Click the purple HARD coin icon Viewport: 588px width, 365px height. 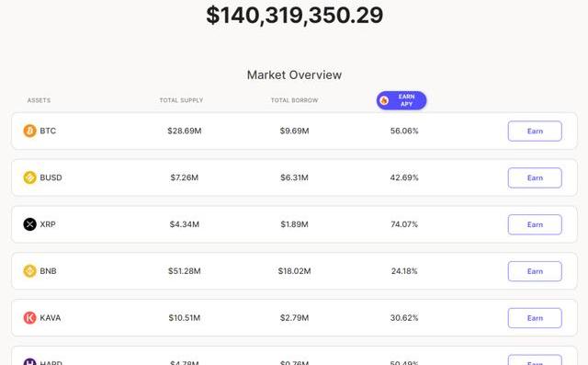(x=30, y=361)
